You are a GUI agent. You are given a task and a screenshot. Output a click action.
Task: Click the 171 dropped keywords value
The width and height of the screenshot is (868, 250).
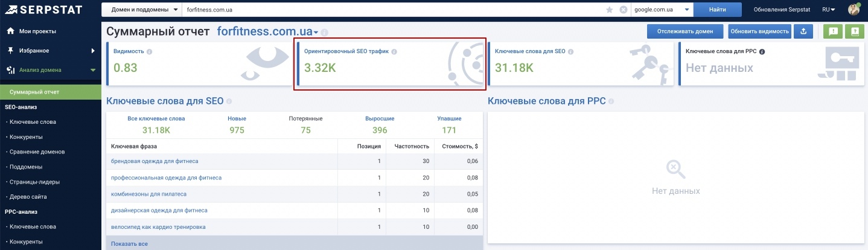449,130
